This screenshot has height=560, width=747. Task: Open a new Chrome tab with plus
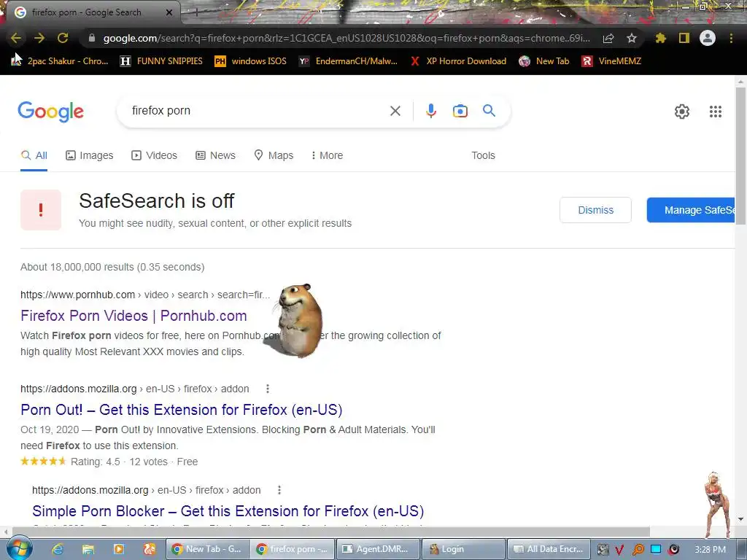pyautogui.click(x=196, y=12)
